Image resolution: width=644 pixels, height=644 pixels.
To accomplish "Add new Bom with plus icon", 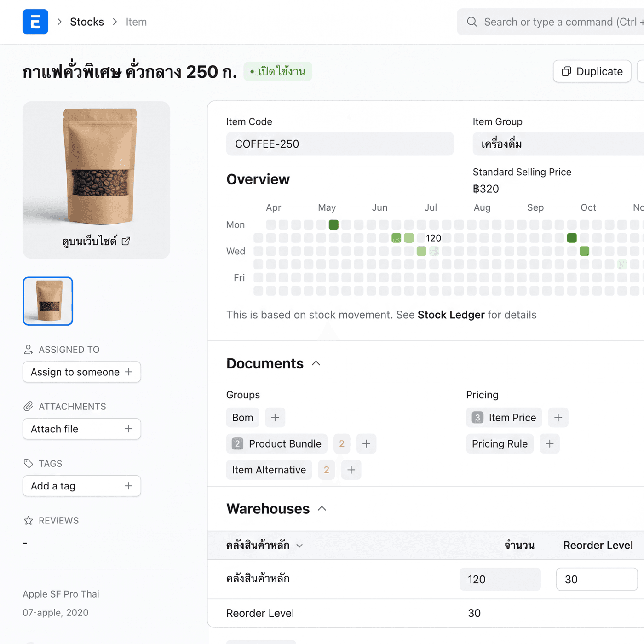I will [275, 418].
